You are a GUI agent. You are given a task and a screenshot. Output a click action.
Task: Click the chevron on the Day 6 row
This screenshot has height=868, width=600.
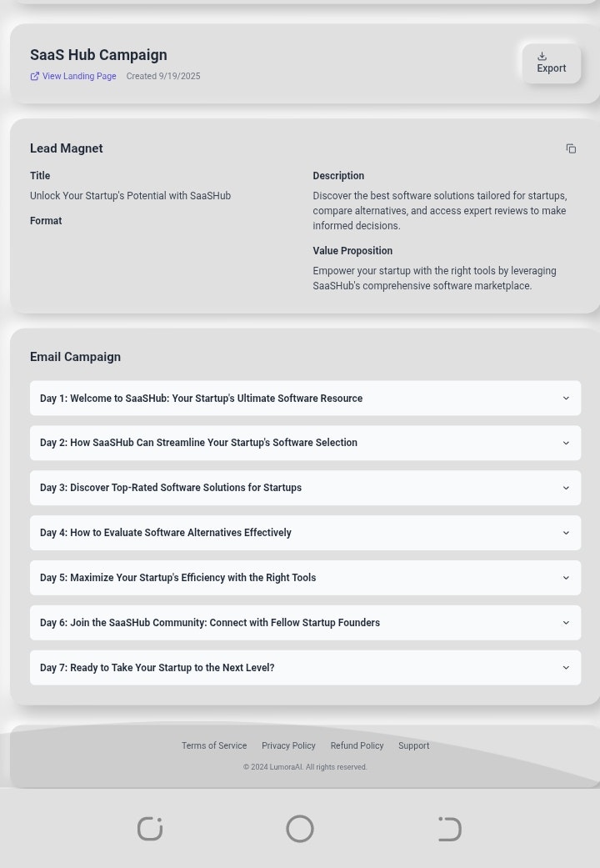tap(566, 623)
